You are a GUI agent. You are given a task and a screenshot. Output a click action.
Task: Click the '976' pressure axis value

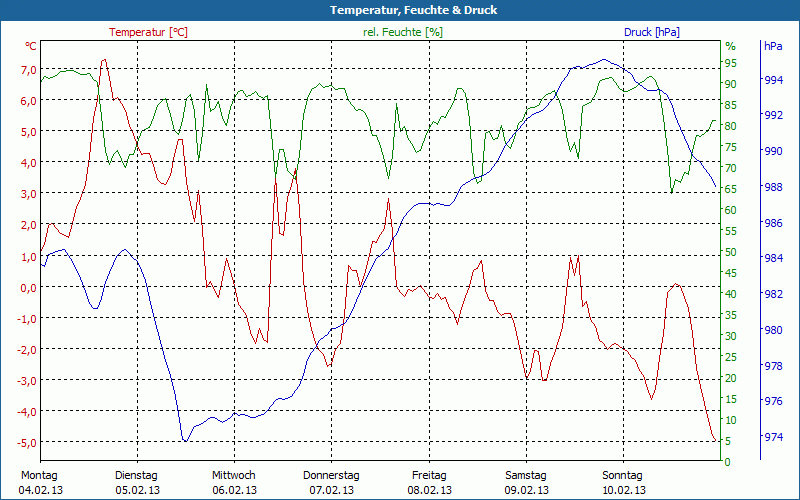pyautogui.click(x=774, y=402)
